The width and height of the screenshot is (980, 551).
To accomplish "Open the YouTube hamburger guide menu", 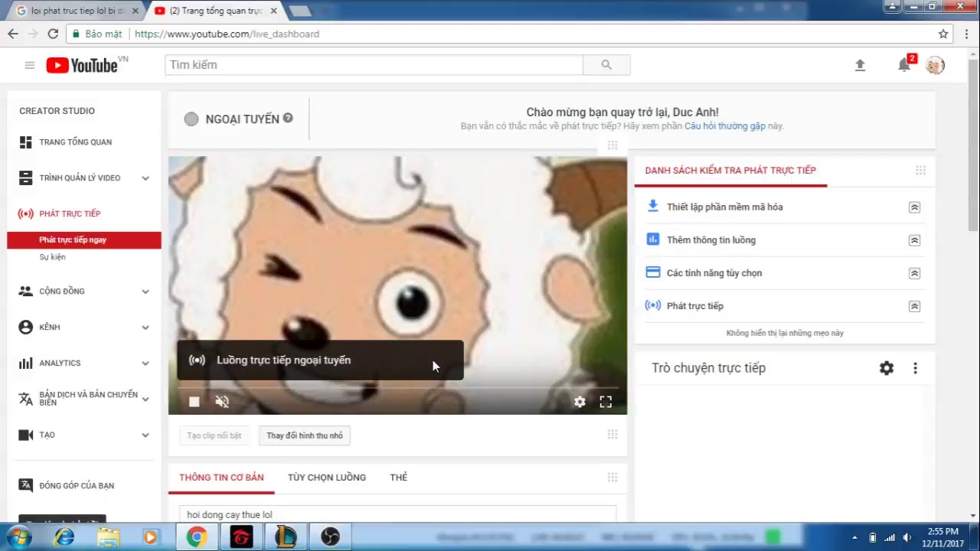I will click(x=29, y=65).
